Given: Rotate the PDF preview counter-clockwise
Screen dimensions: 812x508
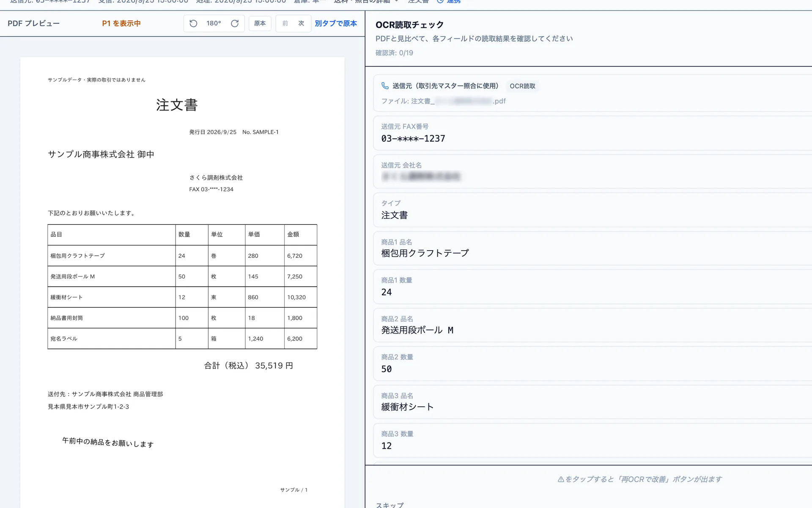Looking at the screenshot, I should tap(193, 23).
